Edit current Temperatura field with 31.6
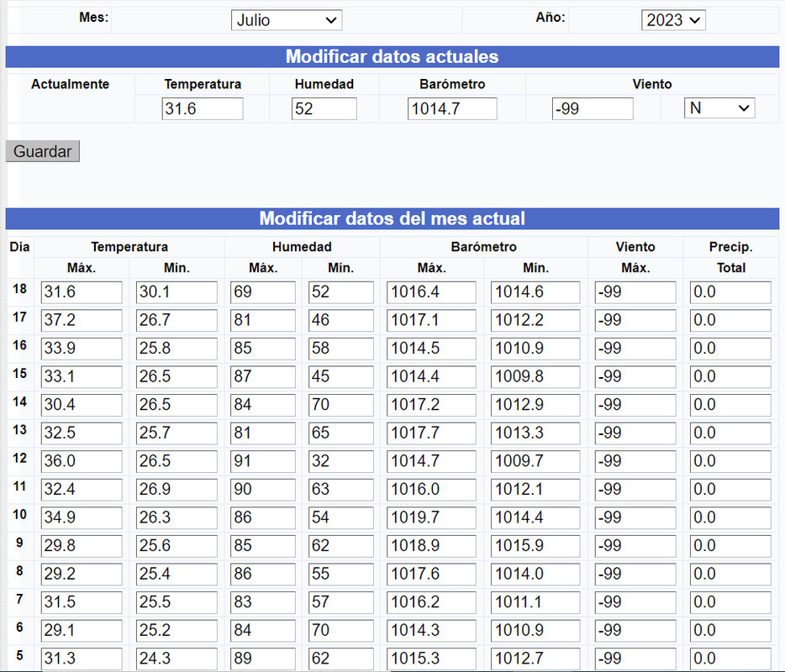This screenshot has width=785, height=672. point(203,108)
